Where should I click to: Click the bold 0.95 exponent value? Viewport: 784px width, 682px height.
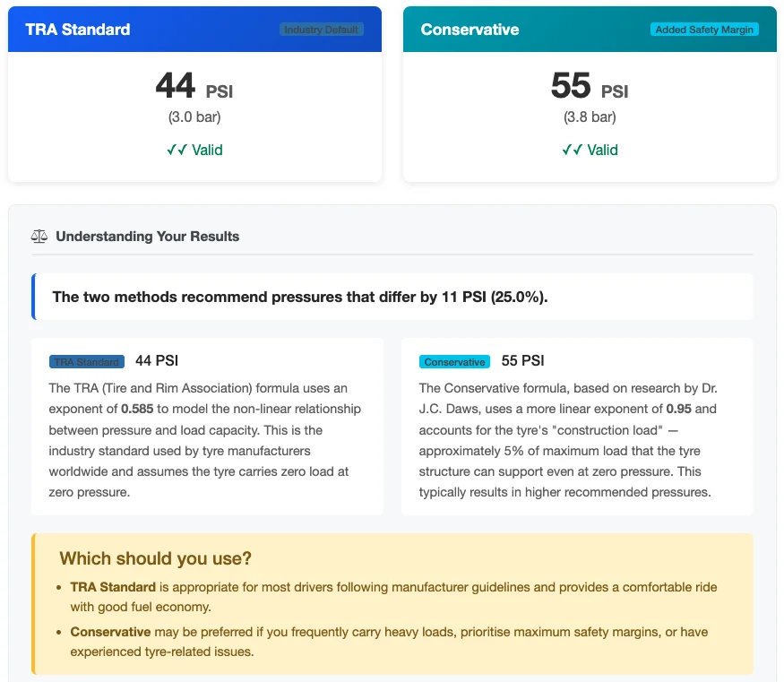679,409
